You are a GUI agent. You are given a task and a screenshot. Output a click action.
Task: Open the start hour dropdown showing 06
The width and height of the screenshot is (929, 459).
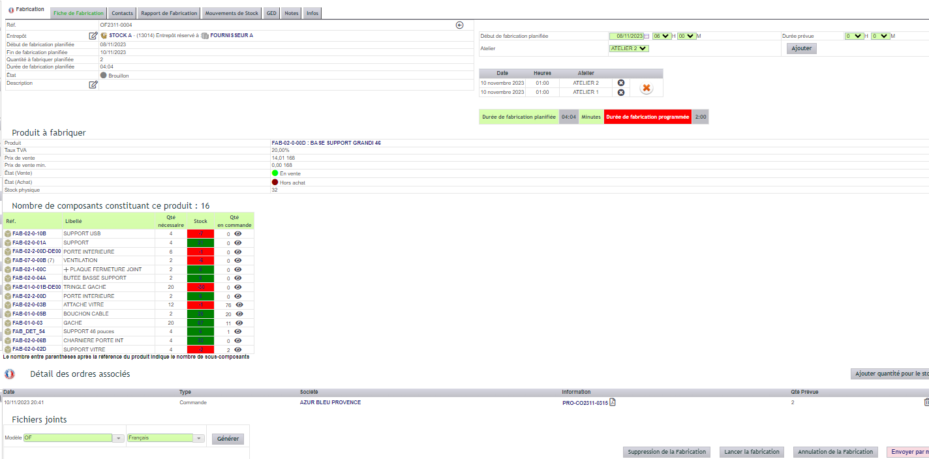point(661,36)
